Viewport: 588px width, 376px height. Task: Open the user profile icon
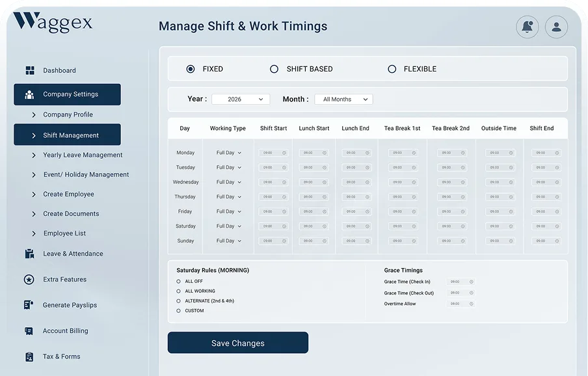pyautogui.click(x=556, y=27)
